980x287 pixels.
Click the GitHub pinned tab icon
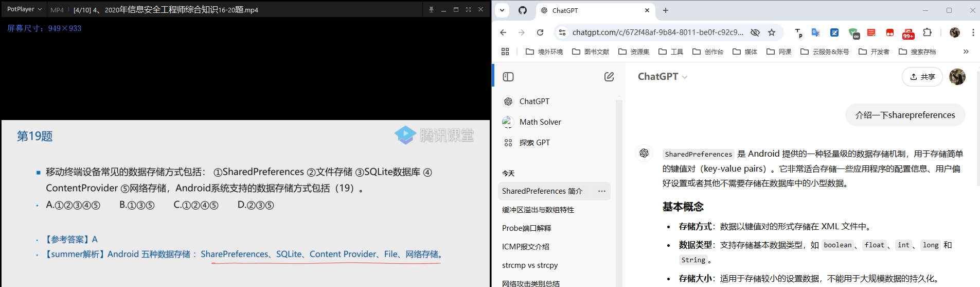coord(523,10)
